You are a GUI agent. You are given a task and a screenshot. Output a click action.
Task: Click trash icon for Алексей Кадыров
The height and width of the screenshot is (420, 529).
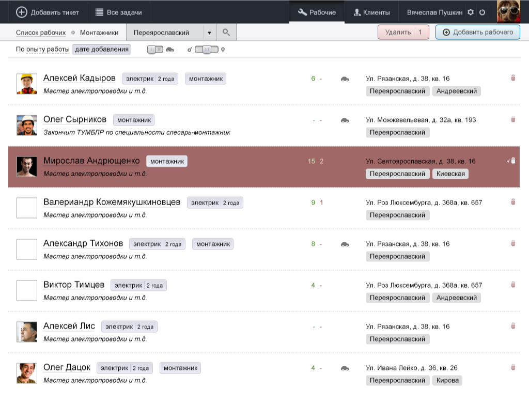[x=513, y=78]
